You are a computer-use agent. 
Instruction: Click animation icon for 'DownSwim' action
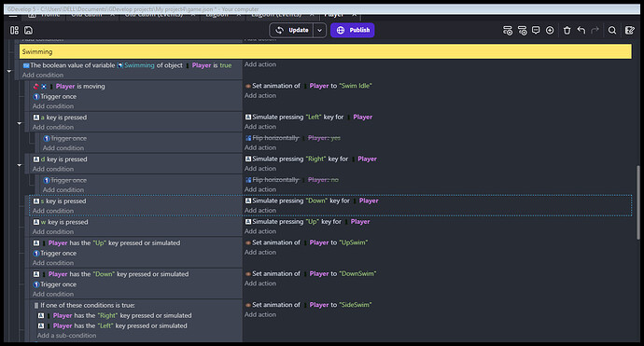pyautogui.click(x=248, y=274)
